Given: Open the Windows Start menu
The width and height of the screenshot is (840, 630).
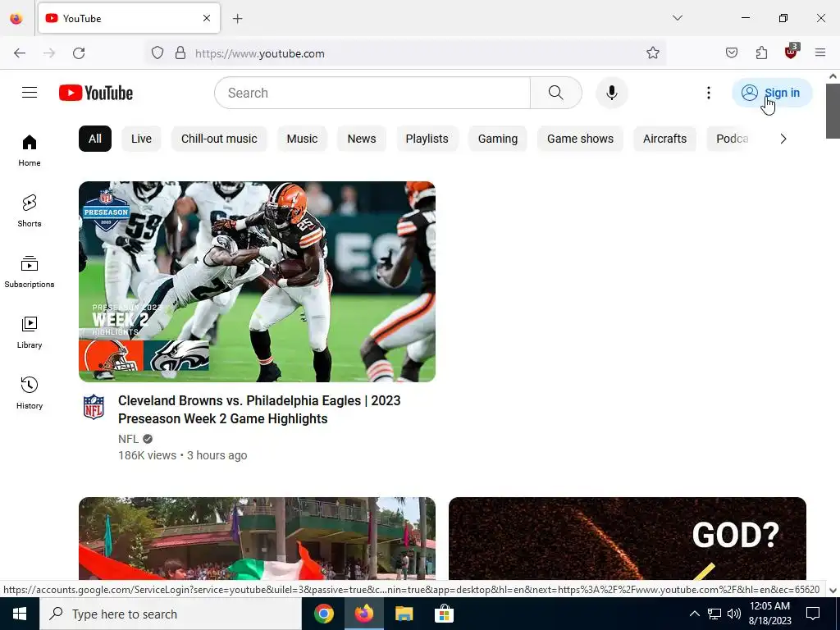Looking at the screenshot, I should [20, 614].
